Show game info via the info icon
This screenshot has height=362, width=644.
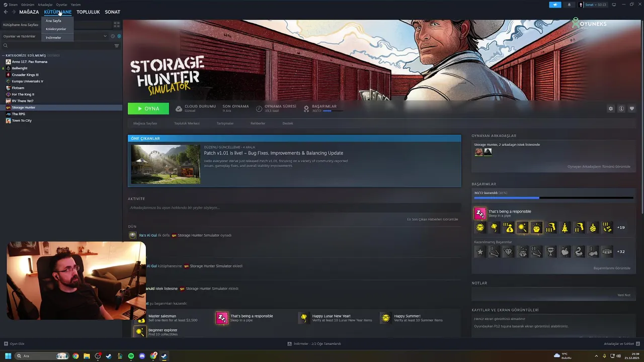click(x=621, y=109)
